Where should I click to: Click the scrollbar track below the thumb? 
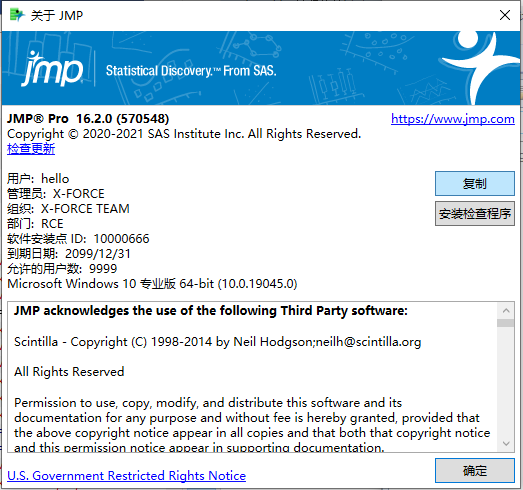click(506, 381)
